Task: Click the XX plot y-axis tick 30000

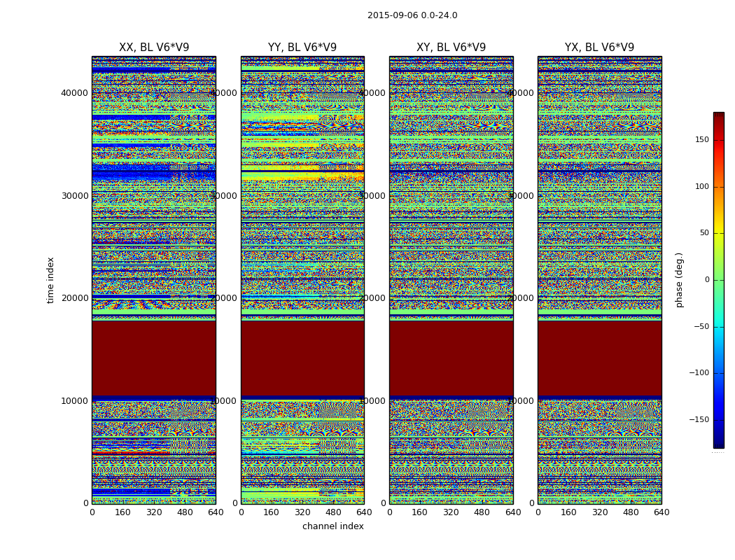Action: (x=74, y=195)
